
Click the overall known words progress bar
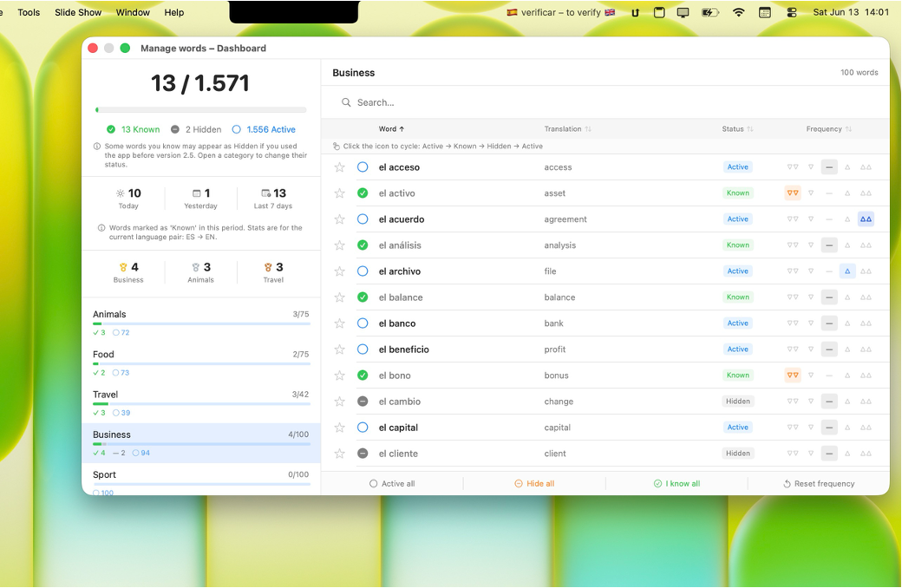(x=200, y=109)
